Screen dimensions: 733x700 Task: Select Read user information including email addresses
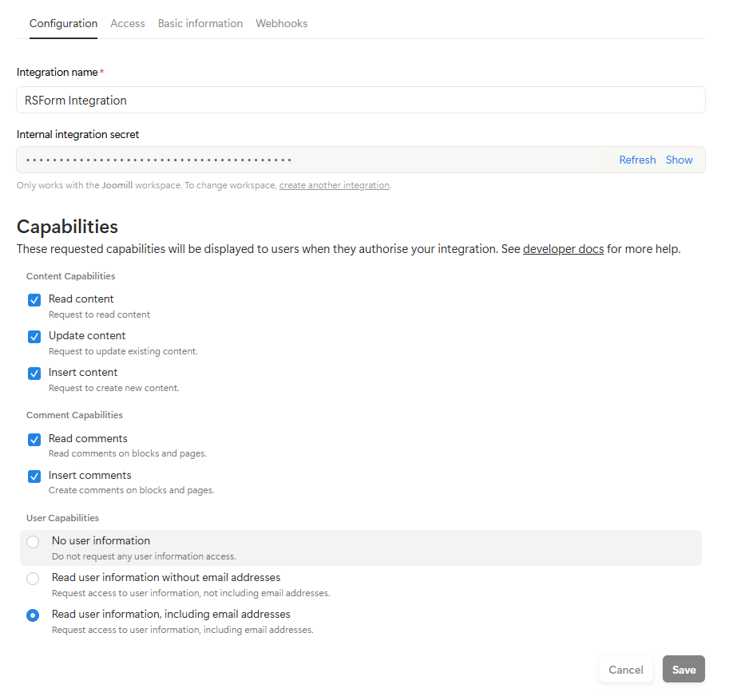tap(32, 615)
